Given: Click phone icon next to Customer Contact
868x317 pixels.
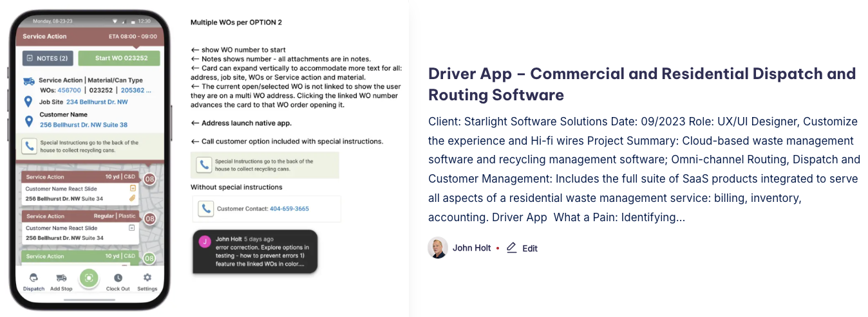Looking at the screenshot, I should pyautogui.click(x=205, y=208).
